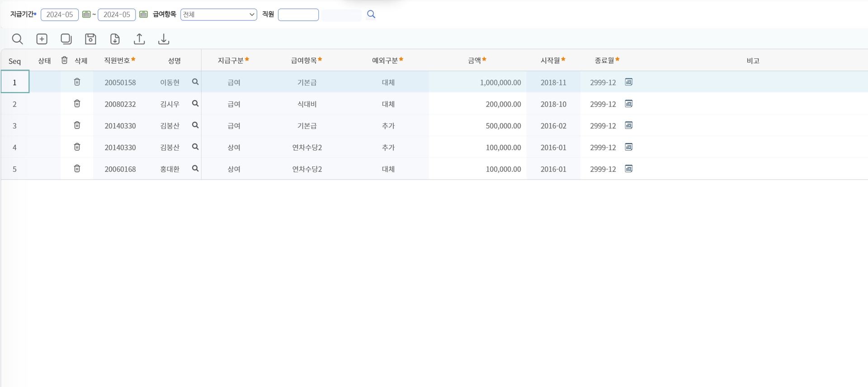Image resolution: width=868 pixels, height=387 pixels.
Task: Click the 직원번호 column header
Action: coord(120,60)
